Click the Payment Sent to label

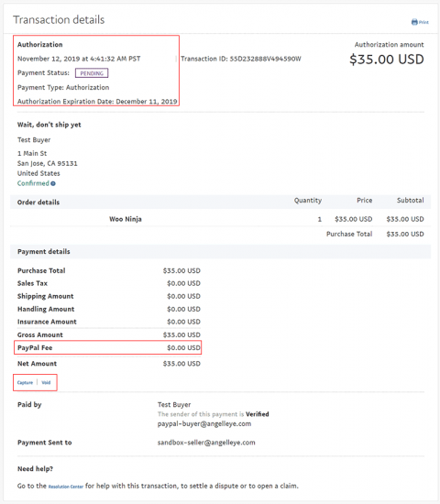point(45,443)
